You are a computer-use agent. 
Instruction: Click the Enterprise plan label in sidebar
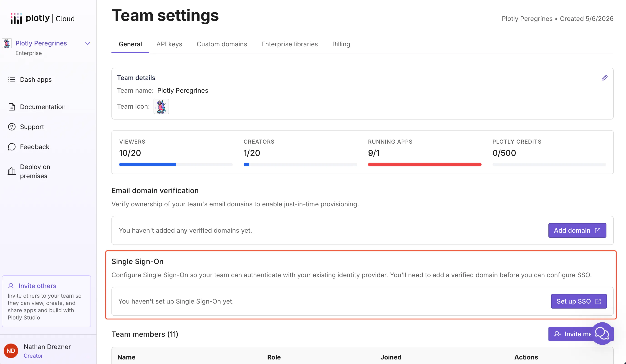(29, 53)
